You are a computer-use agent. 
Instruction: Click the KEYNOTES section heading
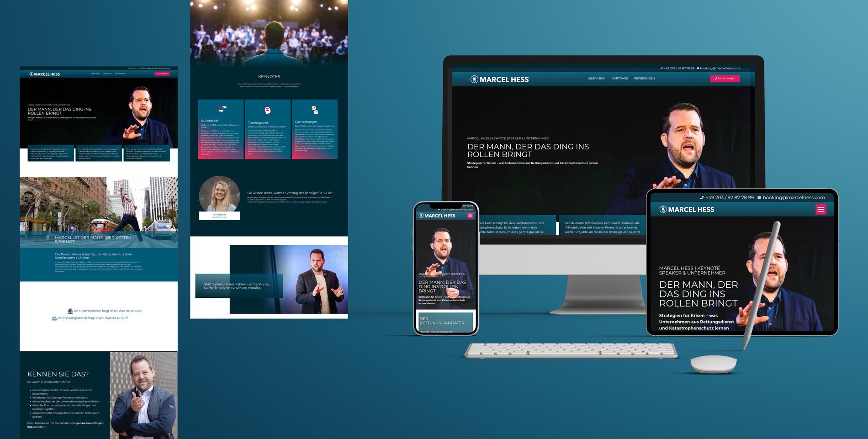click(x=269, y=77)
